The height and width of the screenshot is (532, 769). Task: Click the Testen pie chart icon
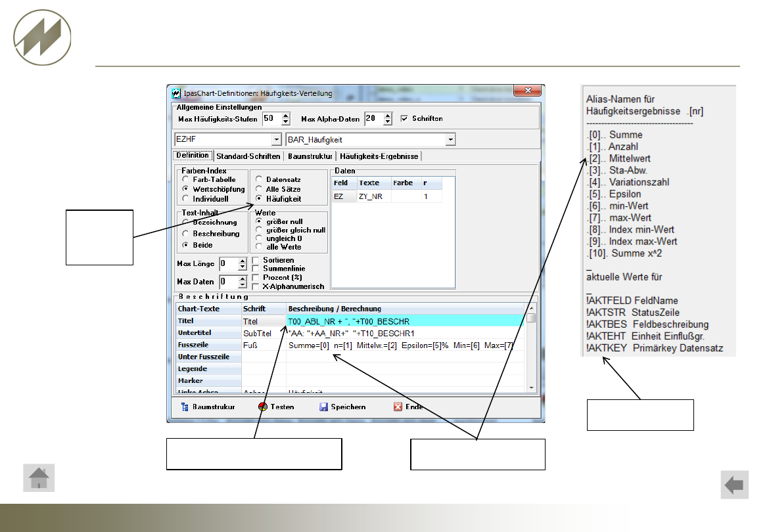pos(263,407)
